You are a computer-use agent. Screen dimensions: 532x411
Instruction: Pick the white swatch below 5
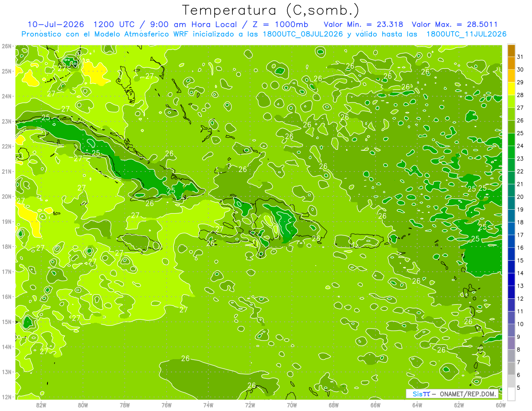[511, 394]
